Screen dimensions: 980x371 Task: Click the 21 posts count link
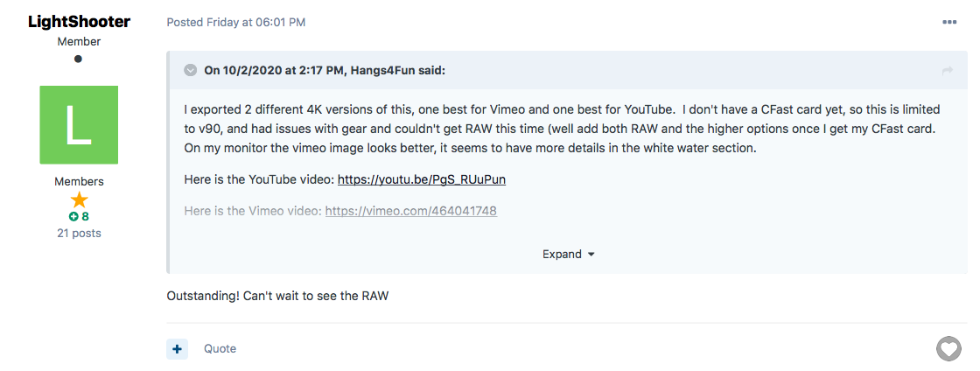(79, 233)
